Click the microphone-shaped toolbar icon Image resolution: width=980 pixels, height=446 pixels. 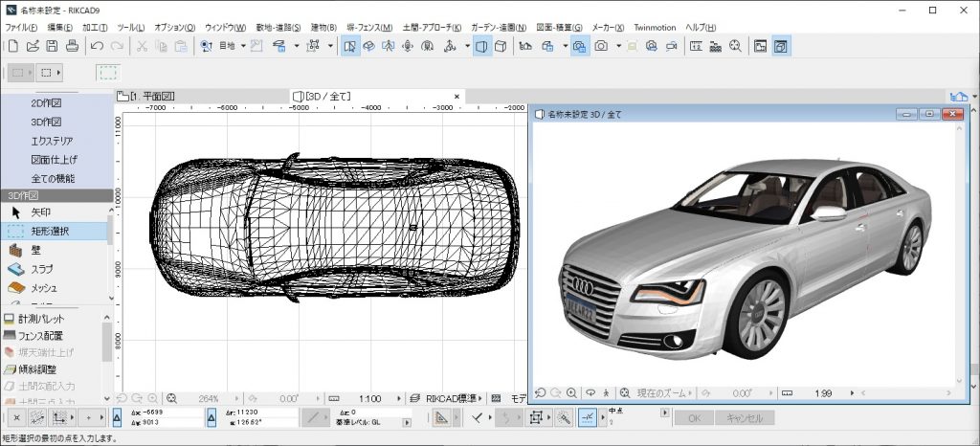tap(408, 46)
